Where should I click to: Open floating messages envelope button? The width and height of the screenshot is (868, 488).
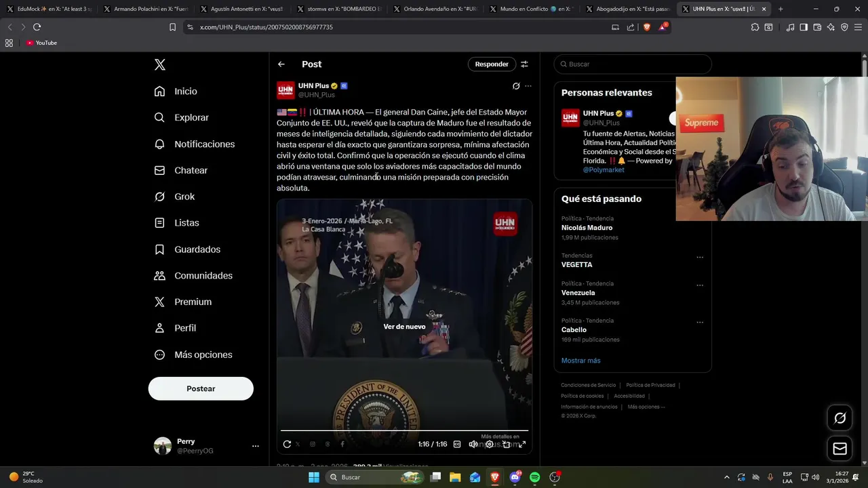[840, 449]
